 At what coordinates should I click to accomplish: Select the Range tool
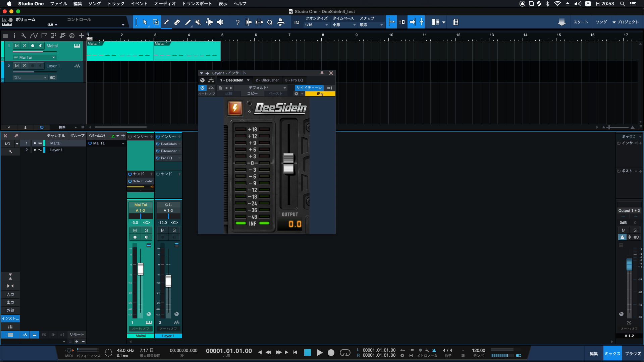pos(156,22)
